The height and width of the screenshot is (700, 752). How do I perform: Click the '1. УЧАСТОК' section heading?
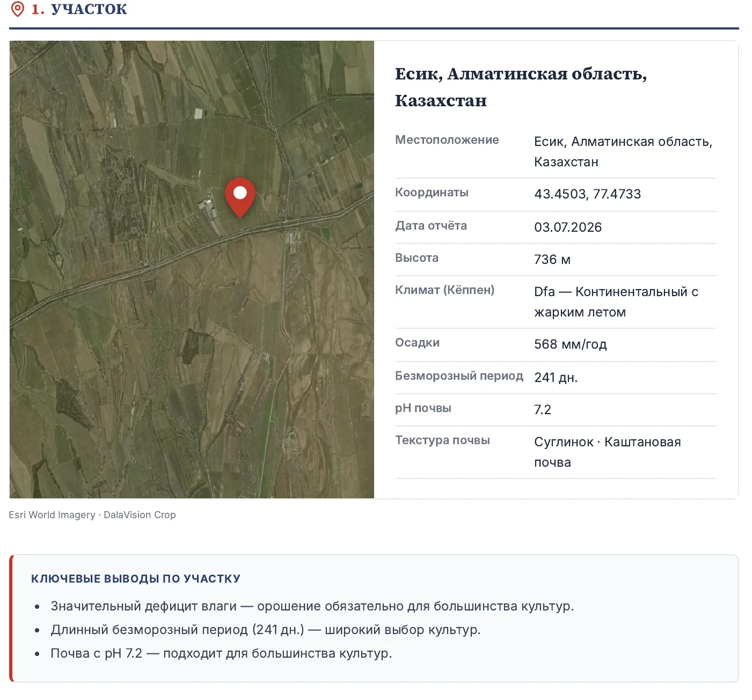[79, 9]
